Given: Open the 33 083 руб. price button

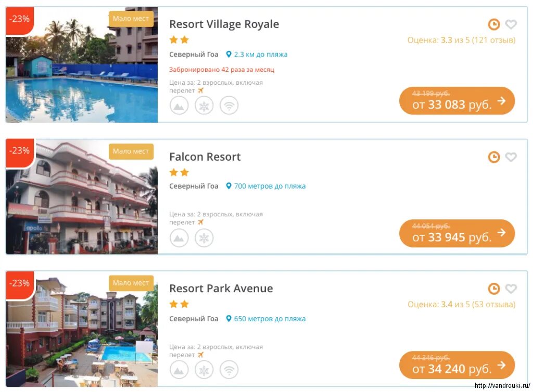Looking at the screenshot, I should [x=457, y=101].
